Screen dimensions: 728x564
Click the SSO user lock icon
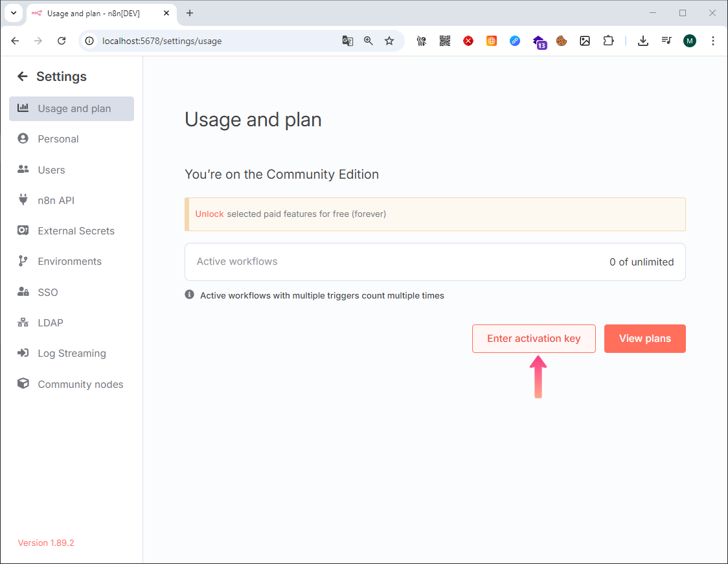(x=23, y=292)
